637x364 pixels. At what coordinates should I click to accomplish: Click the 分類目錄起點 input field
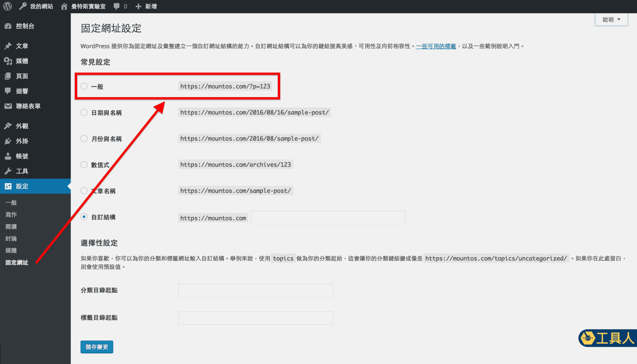[255, 291]
